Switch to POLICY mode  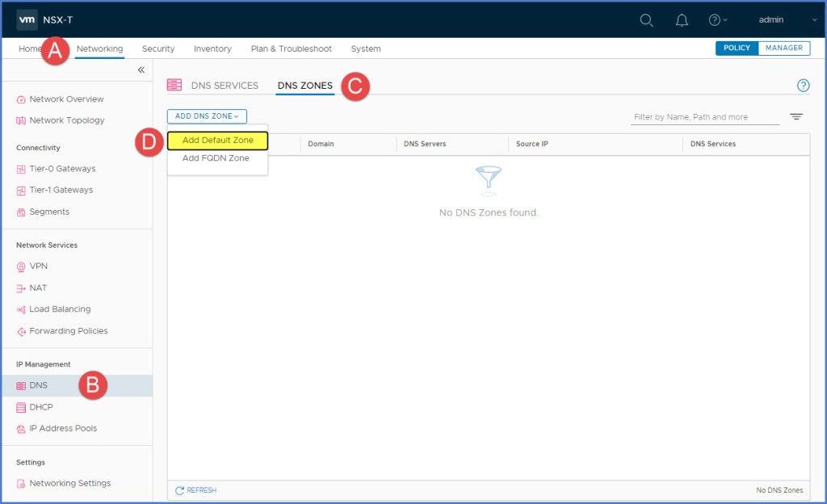click(736, 48)
